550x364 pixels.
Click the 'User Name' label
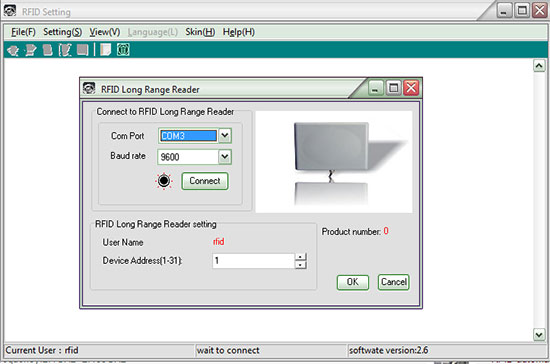tap(123, 242)
